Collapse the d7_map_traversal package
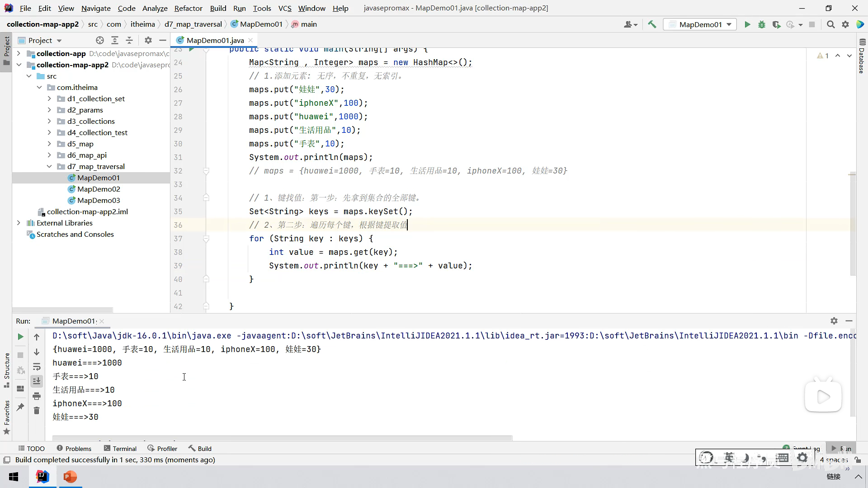Screen dimensions: 868x488 click(x=49, y=166)
